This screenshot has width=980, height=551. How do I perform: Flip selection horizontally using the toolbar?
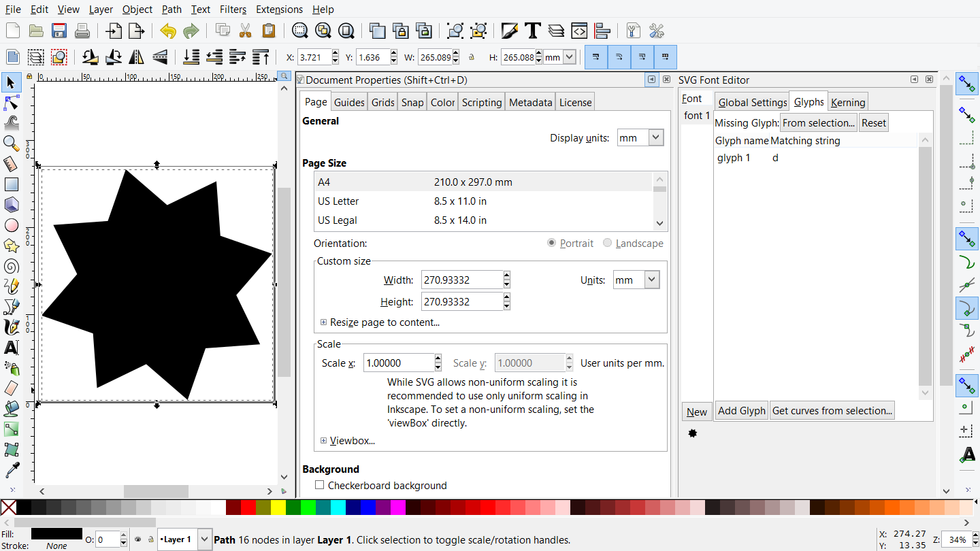click(135, 57)
